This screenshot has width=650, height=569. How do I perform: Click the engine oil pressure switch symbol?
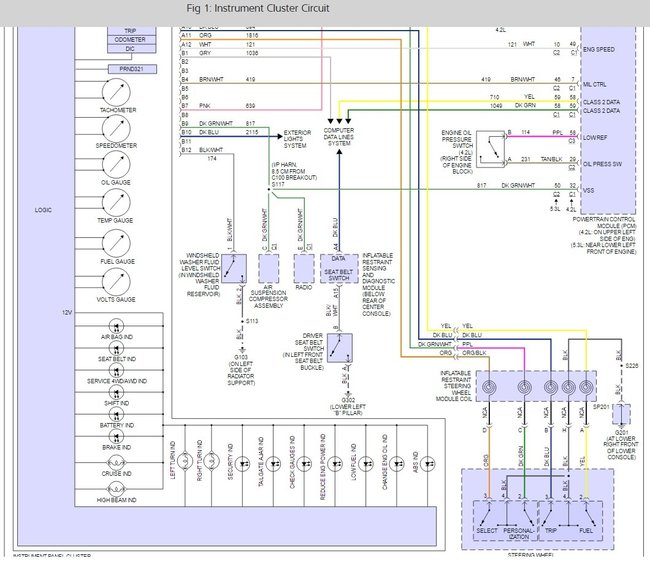[490, 149]
